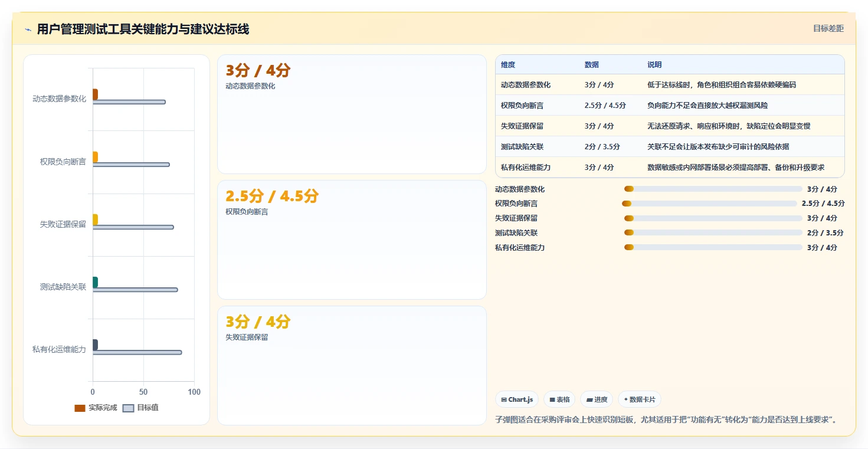Image resolution: width=868 pixels, height=449 pixels.
Task: Click the 权限负向断言 progress bar
Action: (709, 204)
